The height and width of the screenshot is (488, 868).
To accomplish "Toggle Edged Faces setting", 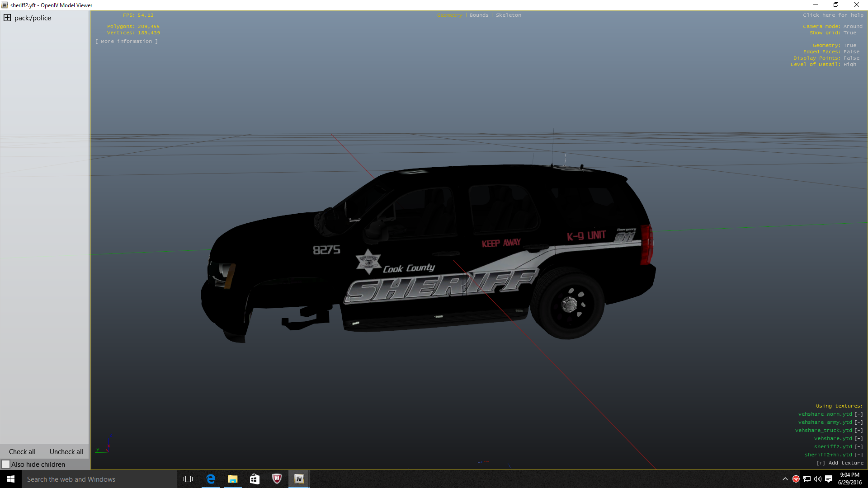I will (851, 52).
